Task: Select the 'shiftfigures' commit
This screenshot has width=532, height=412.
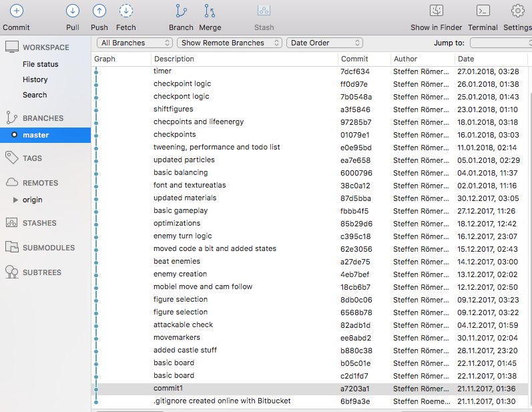Action: pos(310,110)
